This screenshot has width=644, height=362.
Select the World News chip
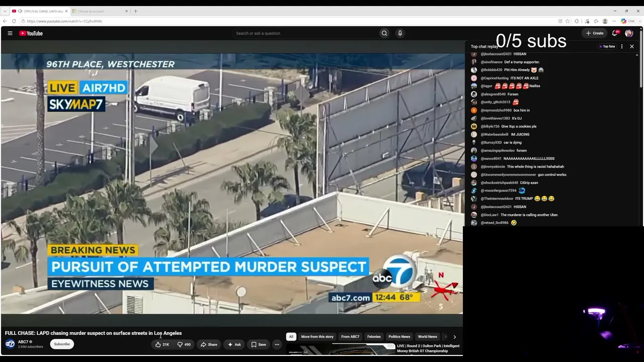428,337
